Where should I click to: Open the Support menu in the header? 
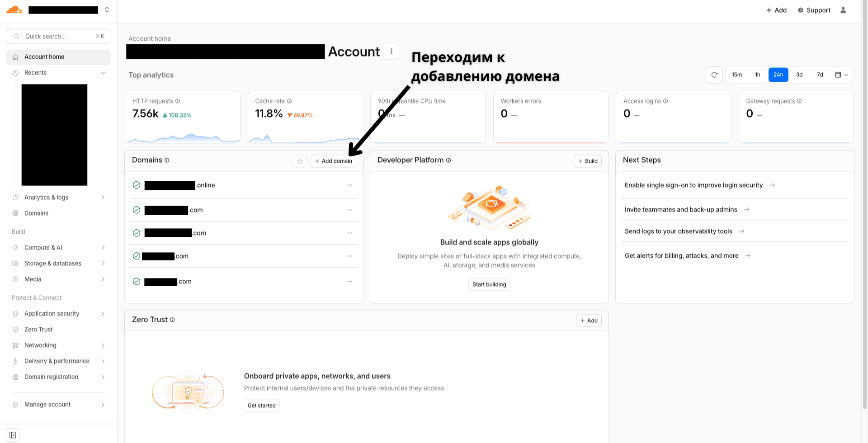click(814, 10)
